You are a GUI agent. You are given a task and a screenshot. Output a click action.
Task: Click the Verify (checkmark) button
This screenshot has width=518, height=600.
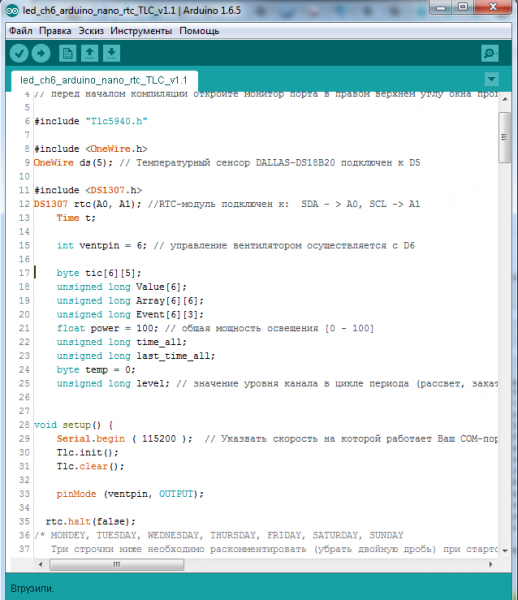19,53
